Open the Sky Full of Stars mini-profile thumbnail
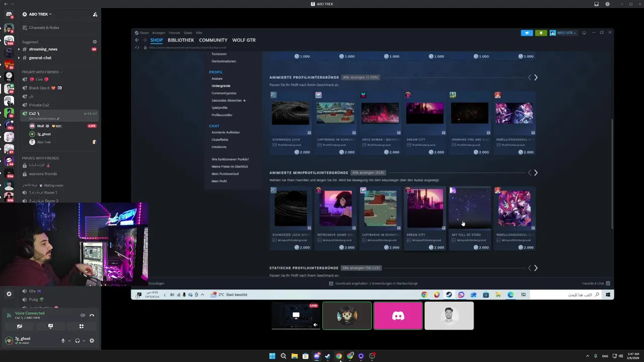644x362 pixels. (469, 208)
